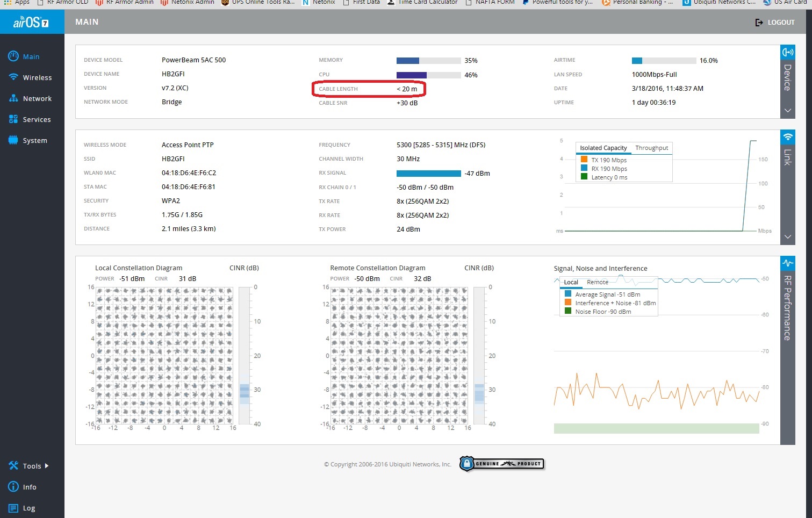The image size is (812, 518).
Task: Collapse the Link panel chevron
Action: 787,237
